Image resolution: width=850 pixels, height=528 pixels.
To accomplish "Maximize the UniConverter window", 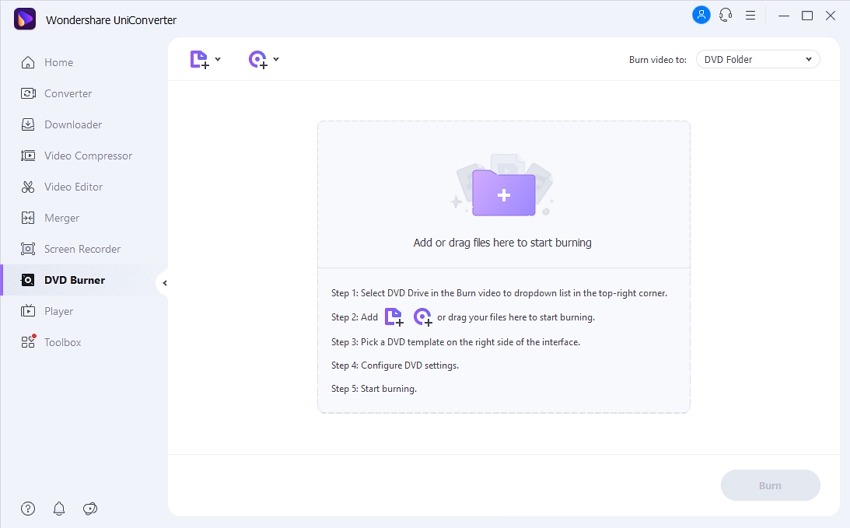I will pyautogui.click(x=807, y=16).
